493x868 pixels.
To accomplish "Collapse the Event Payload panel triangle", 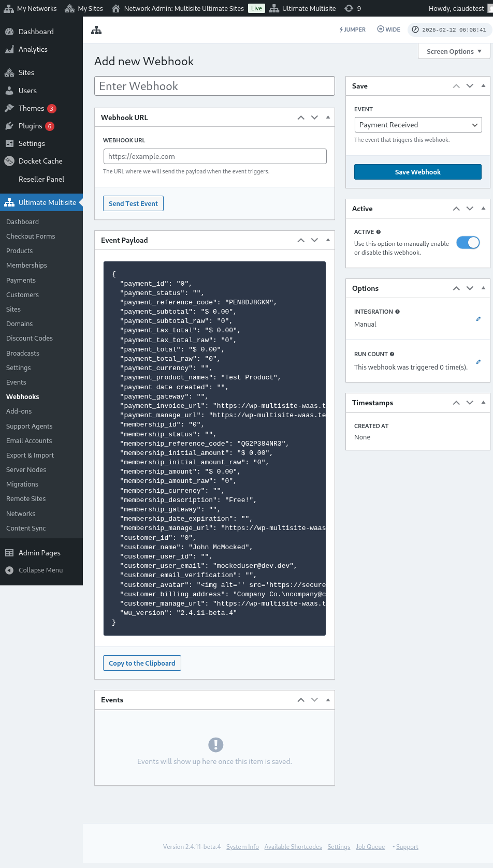I will (x=328, y=240).
